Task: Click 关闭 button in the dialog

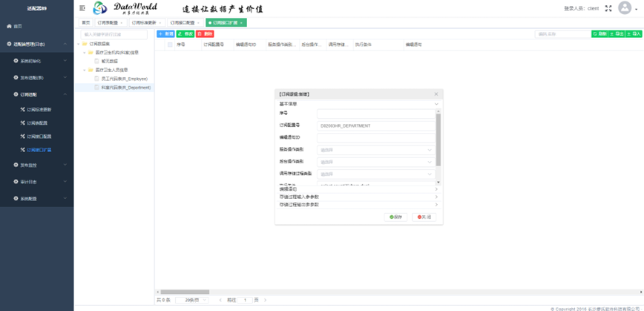Action: click(x=424, y=217)
